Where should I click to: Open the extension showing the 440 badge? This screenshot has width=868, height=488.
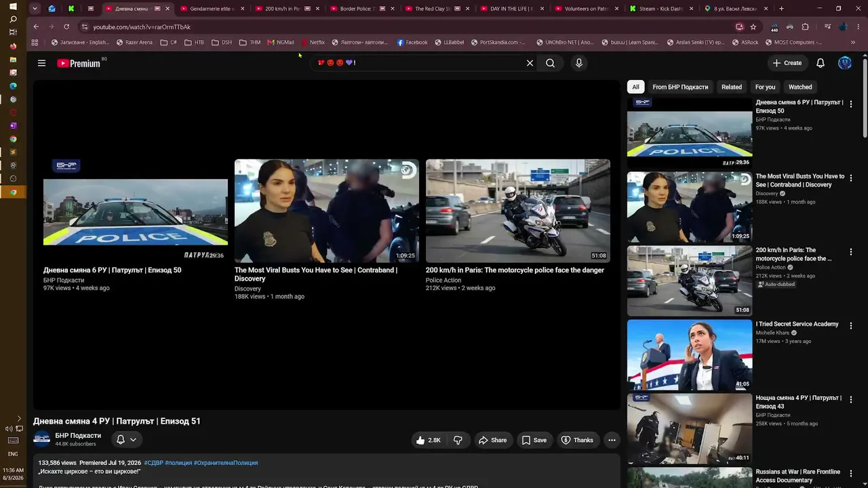click(774, 27)
